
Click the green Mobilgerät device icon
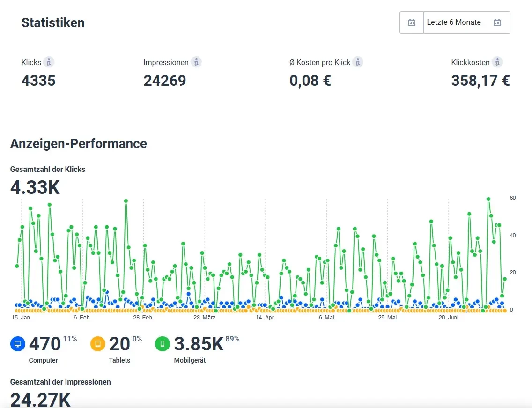(x=163, y=344)
